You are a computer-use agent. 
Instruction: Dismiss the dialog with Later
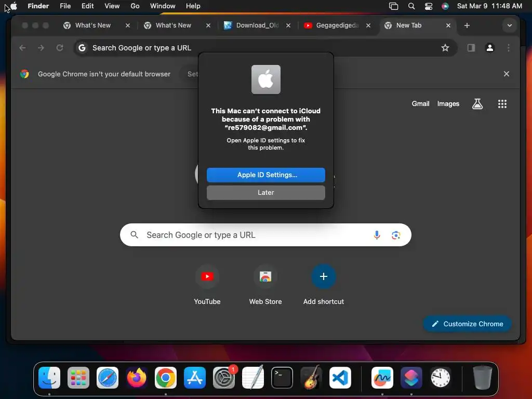tap(265, 192)
